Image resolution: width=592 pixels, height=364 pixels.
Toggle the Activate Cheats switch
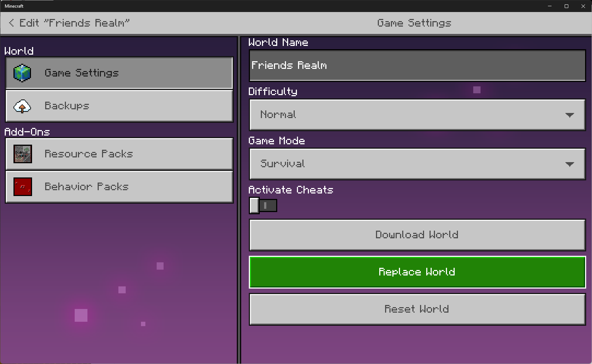coord(263,206)
